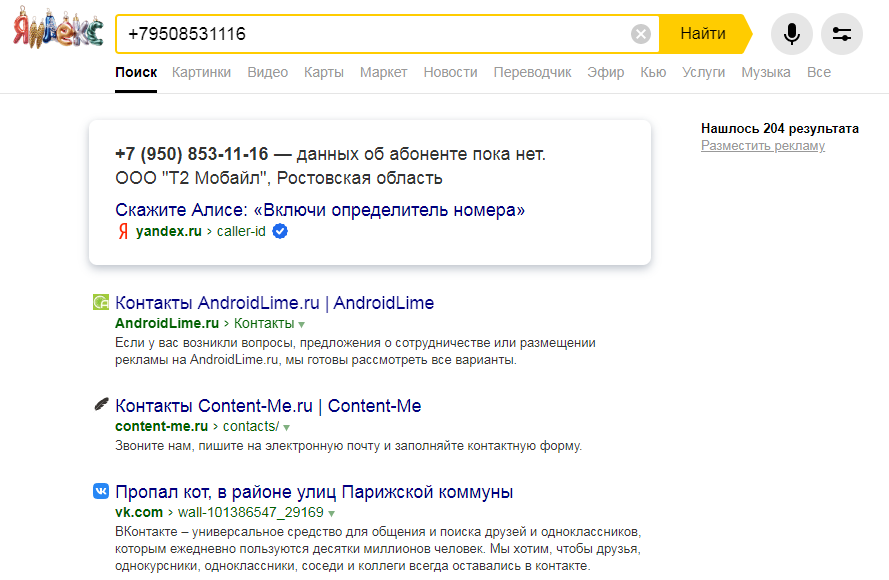Open yandex.ru domain link in card
Image resolution: width=889 pixels, height=580 pixels.
click(168, 231)
